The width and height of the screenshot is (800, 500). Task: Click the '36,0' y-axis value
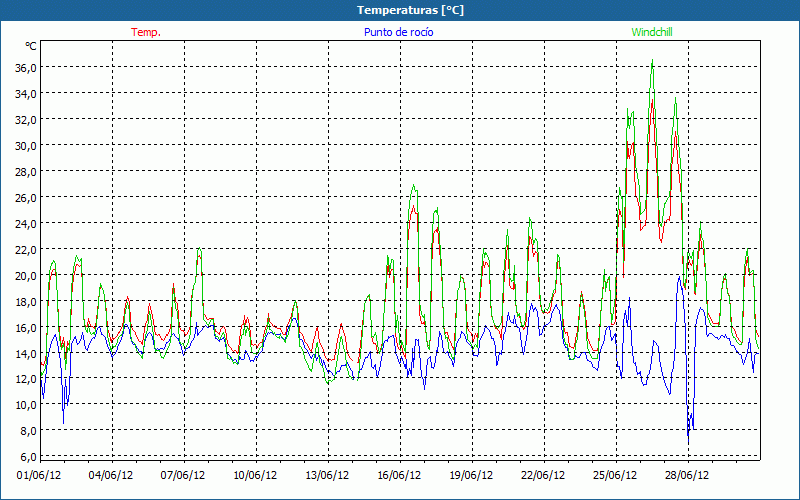(x=27, y=67)
